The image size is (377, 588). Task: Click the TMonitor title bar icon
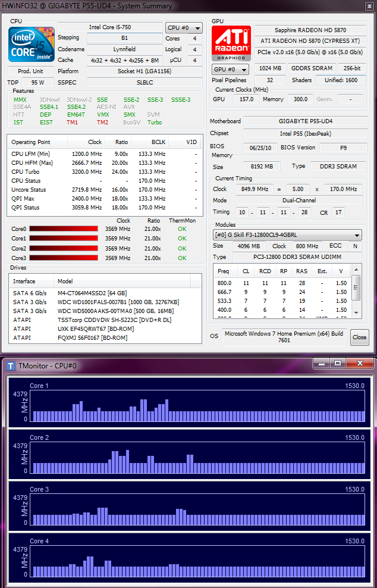(x=11, y=365)
